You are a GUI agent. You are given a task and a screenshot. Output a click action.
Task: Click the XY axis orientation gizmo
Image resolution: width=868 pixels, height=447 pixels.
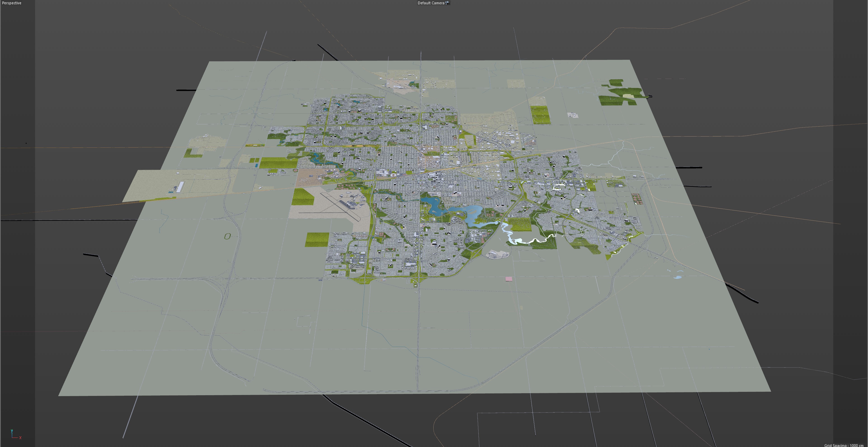(15, 435)
